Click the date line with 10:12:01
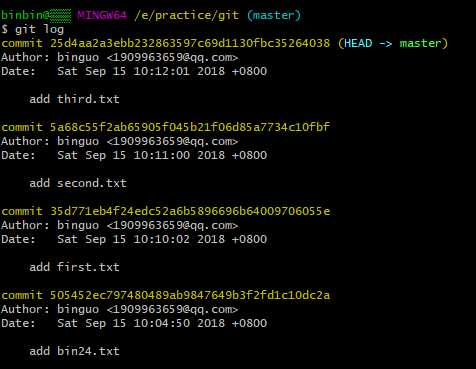This screenshot has width=476, height=369. [134, 71]
